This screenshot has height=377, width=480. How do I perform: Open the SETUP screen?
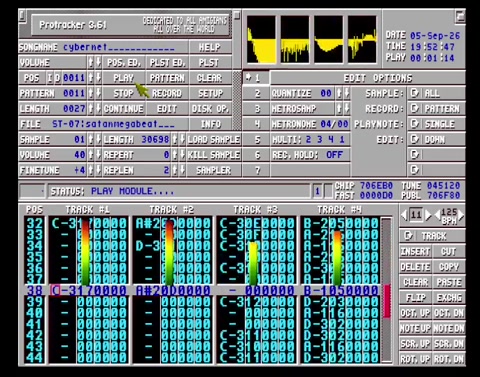click(210, 93)
